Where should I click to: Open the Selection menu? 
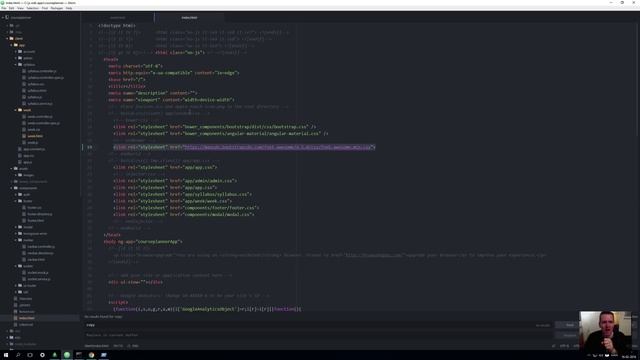[x=32, y=8]
